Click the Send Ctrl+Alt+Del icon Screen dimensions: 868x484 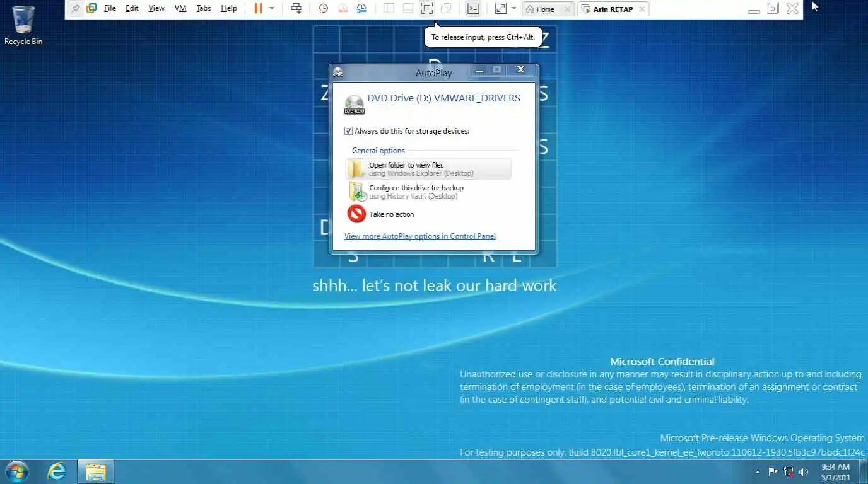click(296, 9)
